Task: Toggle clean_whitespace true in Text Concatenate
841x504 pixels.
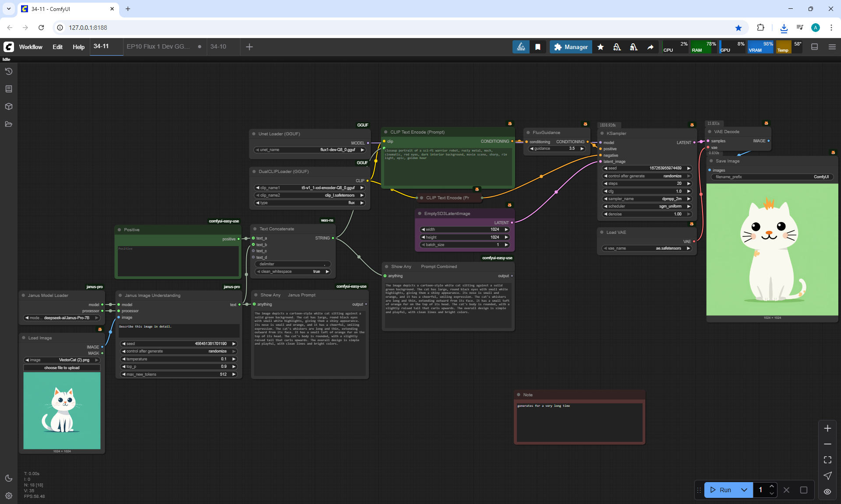Action: tap(293, 271)
